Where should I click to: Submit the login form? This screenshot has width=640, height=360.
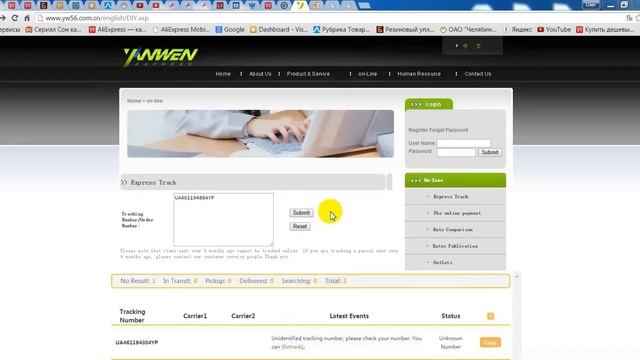tap(489, 152)
